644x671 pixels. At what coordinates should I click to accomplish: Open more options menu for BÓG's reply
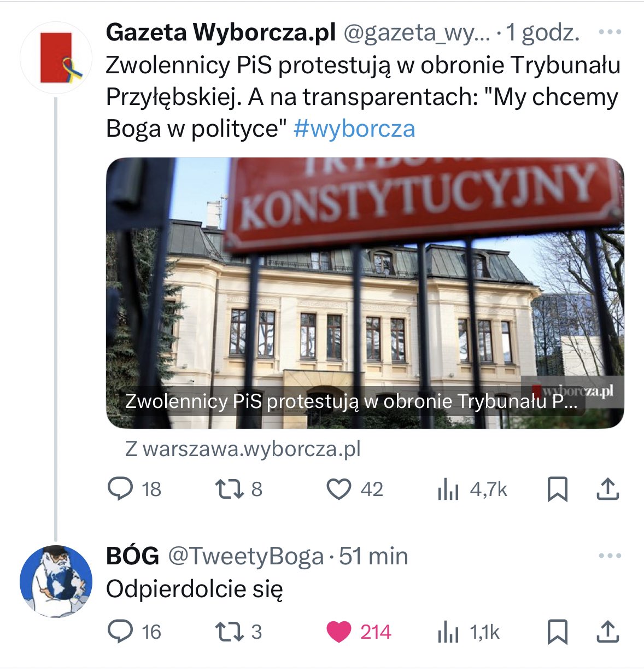610,556
